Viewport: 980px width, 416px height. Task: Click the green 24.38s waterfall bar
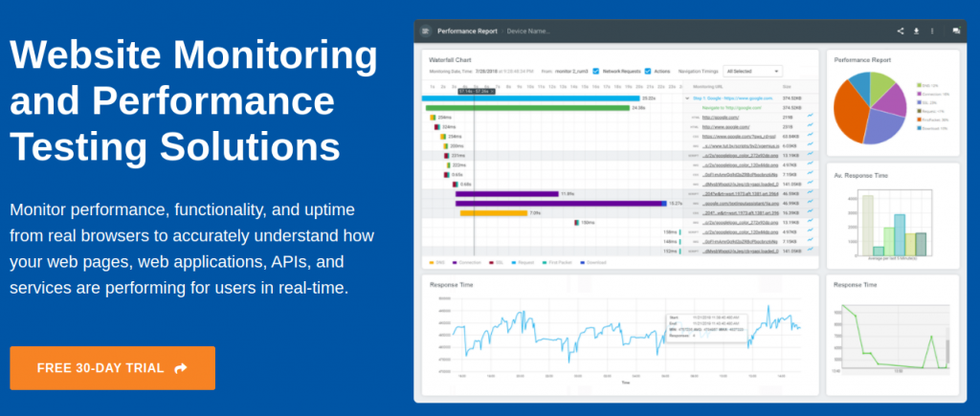tap(527, 107)
